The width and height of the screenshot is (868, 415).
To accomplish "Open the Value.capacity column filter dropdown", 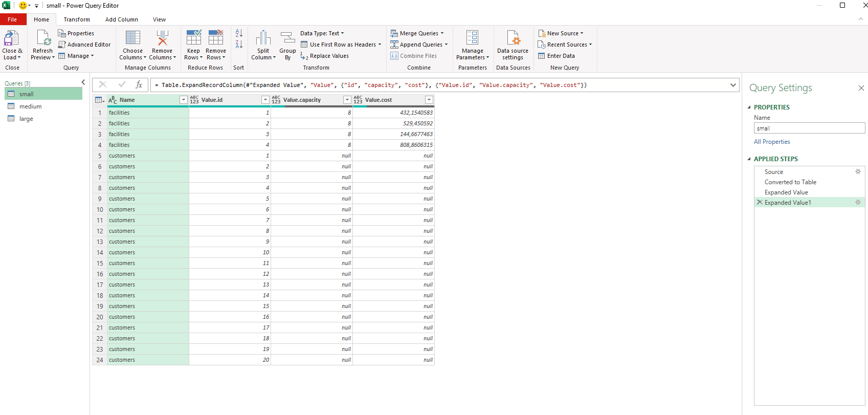I will pos(347,100).
